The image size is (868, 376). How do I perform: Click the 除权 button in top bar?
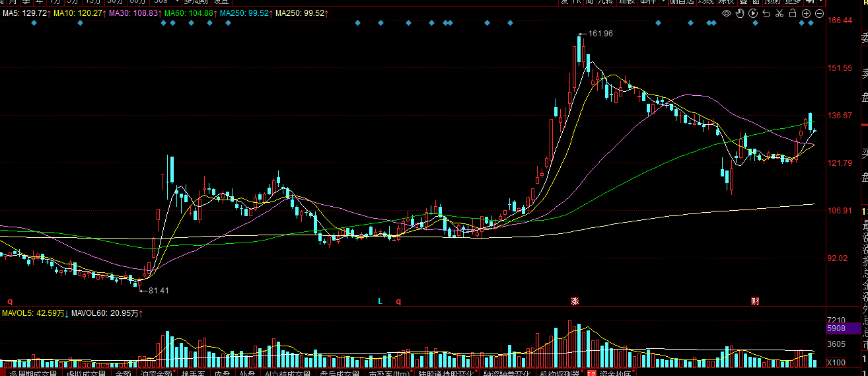tap(727, 2)
